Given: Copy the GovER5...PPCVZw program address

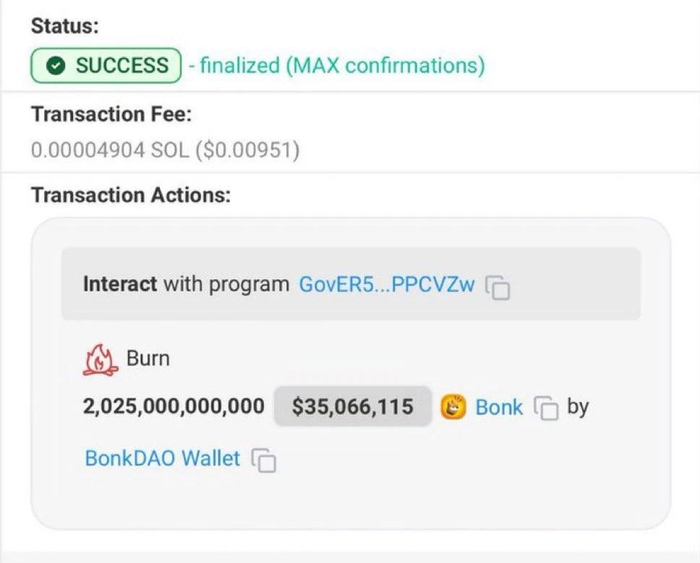Looking at the screenshot, I should point(498,287).
